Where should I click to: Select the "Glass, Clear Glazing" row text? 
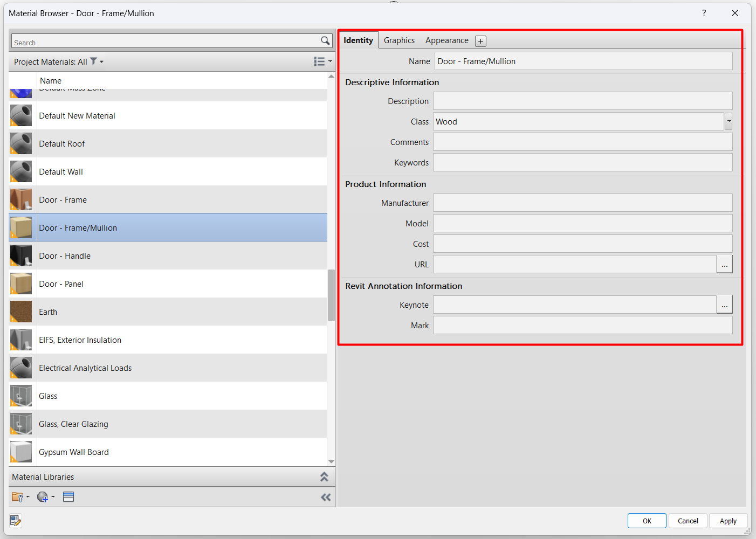pos(73,424)
